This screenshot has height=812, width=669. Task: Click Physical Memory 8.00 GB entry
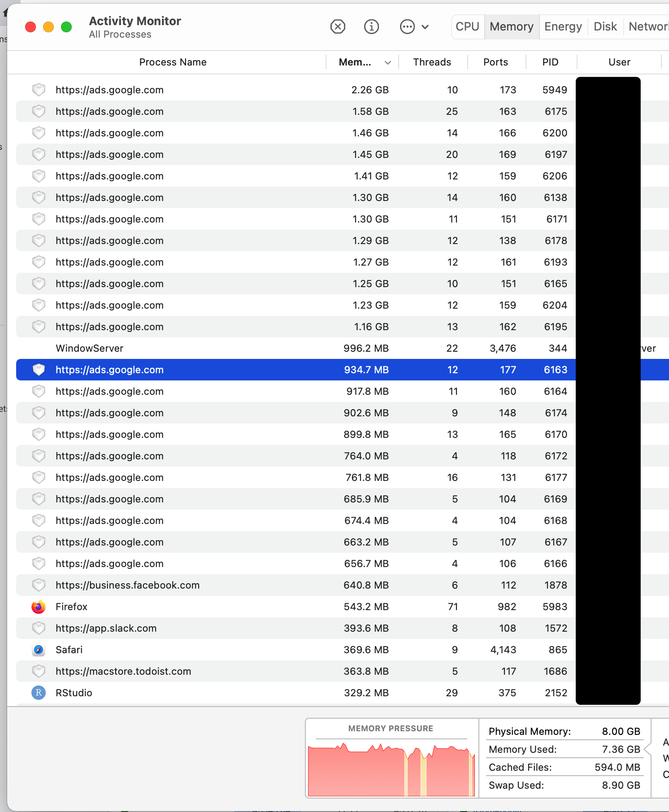click(x=565, y=732)
